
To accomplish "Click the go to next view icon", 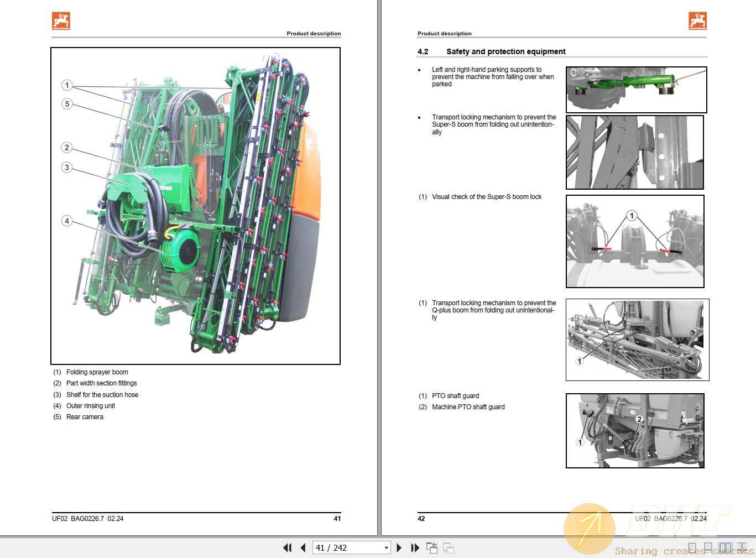I will [x=449, y=548].
